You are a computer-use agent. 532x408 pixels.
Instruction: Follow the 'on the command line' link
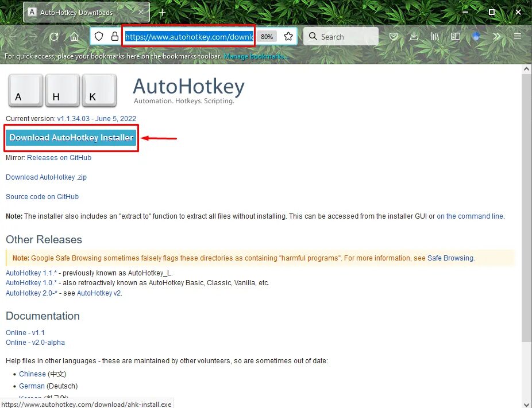(x=470, y=216)
